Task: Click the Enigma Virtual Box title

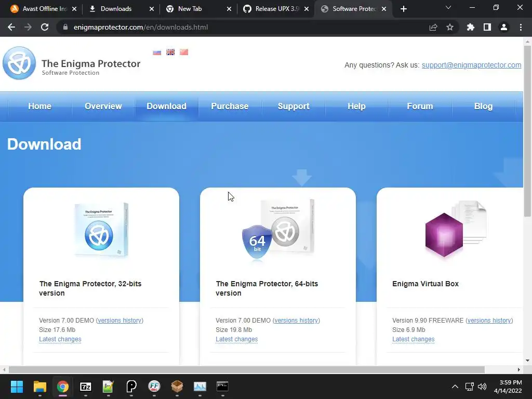Action: [425, 284]
